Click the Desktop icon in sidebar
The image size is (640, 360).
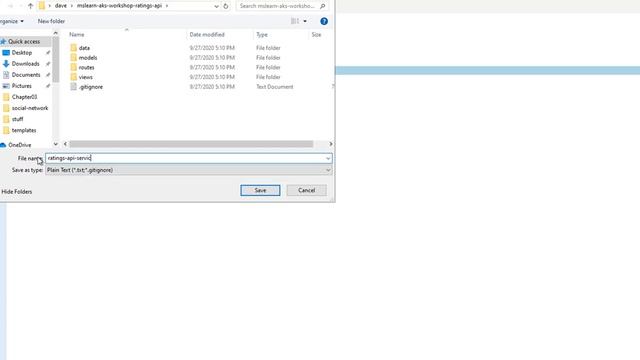point(6,53)
